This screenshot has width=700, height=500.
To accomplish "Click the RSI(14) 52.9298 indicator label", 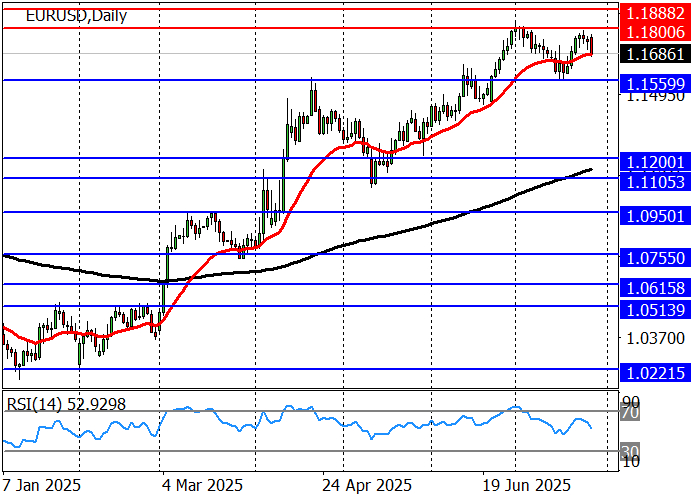I will [66, 404].
